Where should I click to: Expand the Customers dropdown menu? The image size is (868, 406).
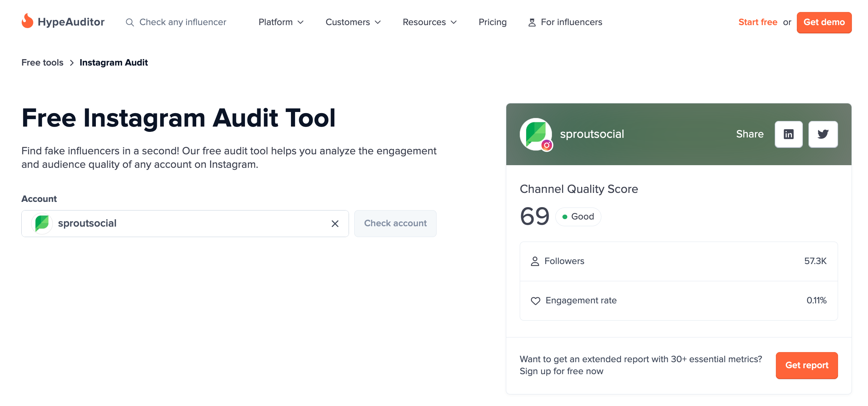pyautogui.click(x=353, y=22)
